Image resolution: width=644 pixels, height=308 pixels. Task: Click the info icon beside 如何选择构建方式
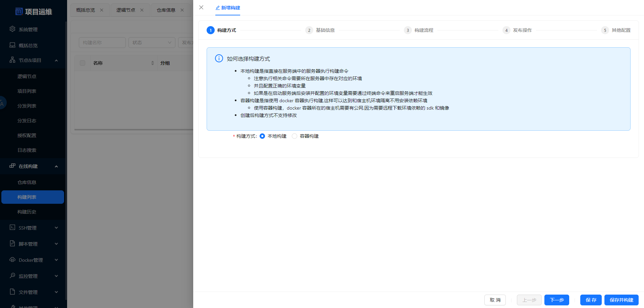coord(219,58)
